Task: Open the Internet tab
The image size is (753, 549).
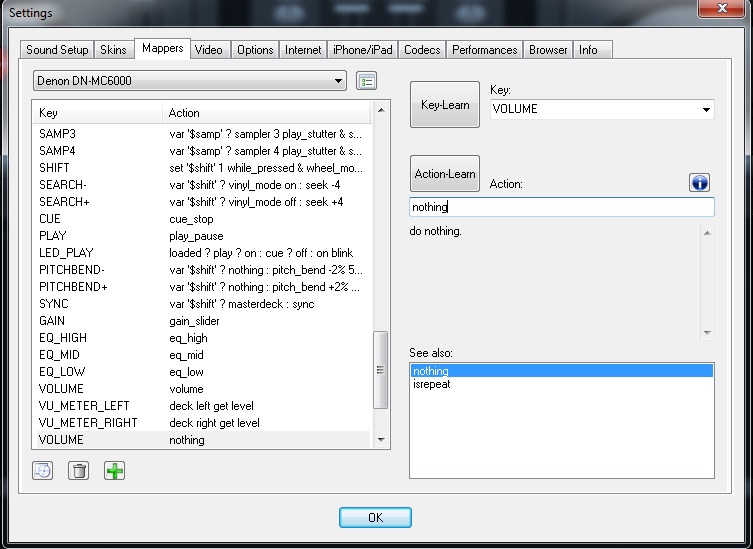Action: point(303,50)
